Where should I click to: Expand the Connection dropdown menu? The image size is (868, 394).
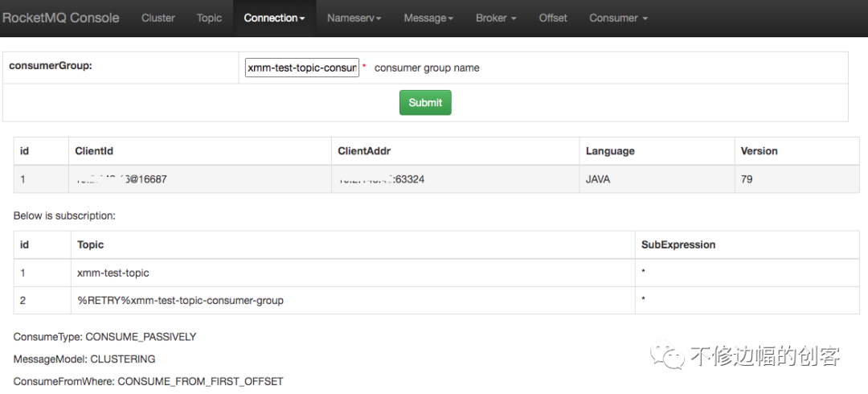coord(275,18)
